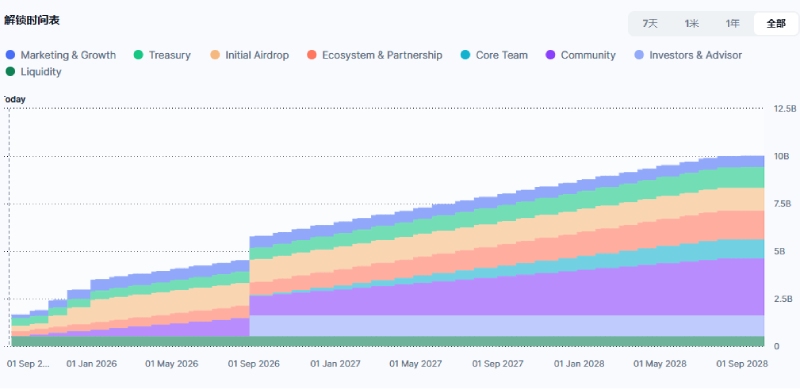Hide the Community series via its label
The width and height of the screenshot is (800, 389).
point(588,55)
